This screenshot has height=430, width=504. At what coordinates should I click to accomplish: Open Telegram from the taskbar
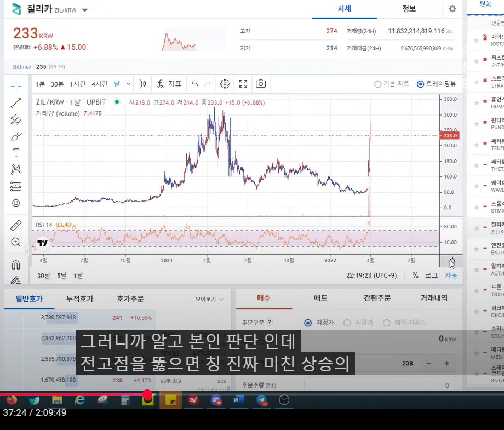click(x=262, y=400)
